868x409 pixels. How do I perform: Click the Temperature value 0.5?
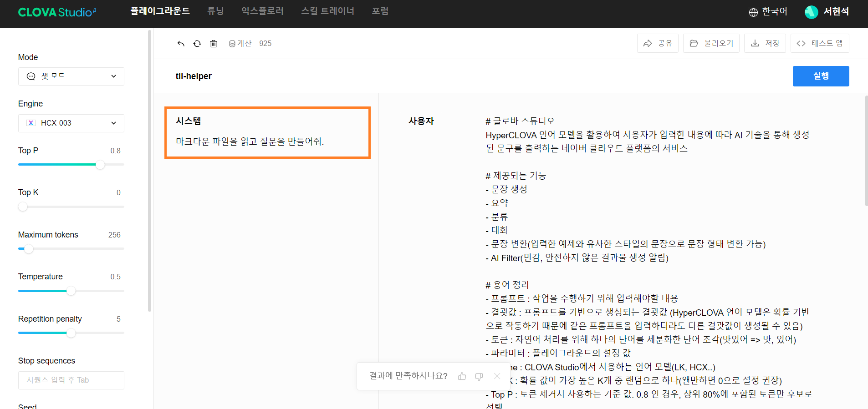click(115, 277)
